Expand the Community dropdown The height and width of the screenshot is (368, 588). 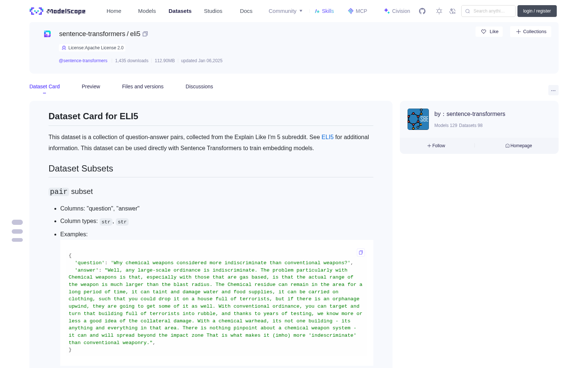point(286,11)
